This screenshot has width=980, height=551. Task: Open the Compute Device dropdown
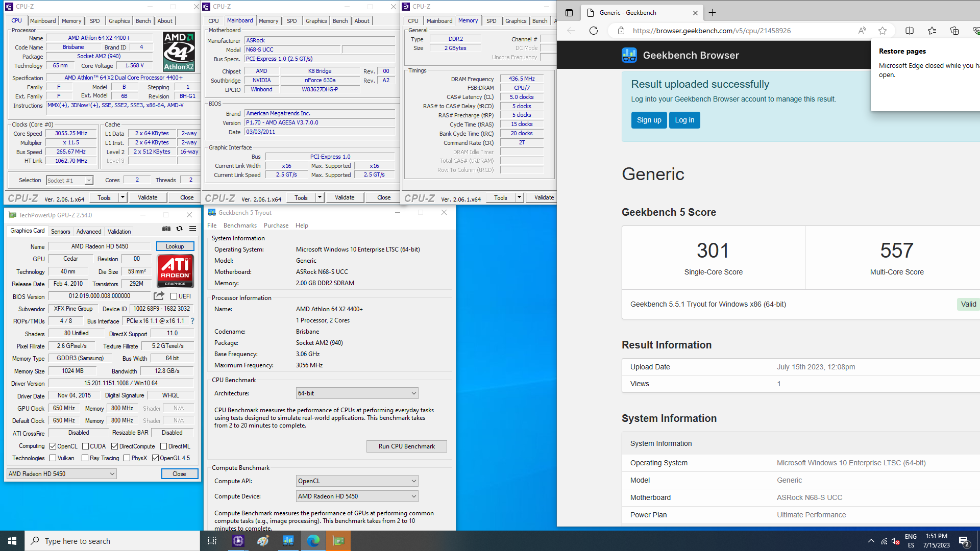click(357, 496)
